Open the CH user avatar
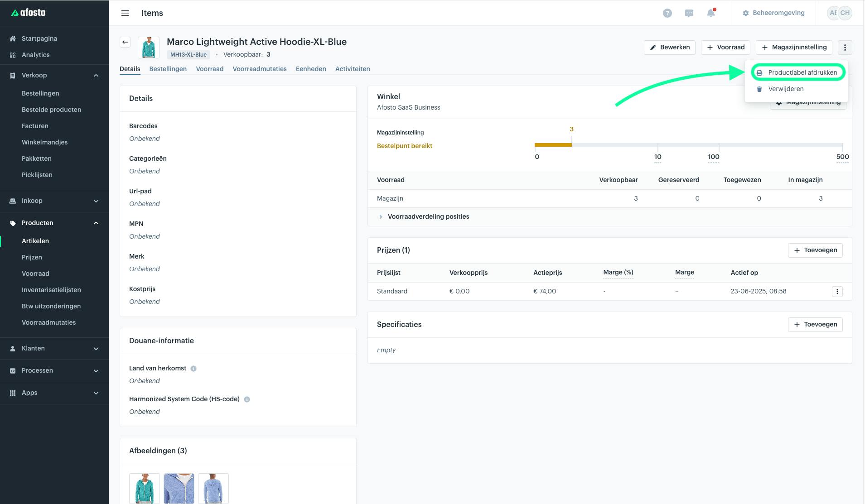This screenshot has height=504, width=865. click(x=845, y=13)
